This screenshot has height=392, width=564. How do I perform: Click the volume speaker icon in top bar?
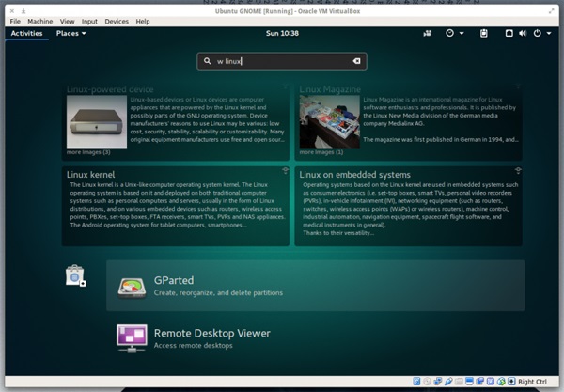click(524, 33)
